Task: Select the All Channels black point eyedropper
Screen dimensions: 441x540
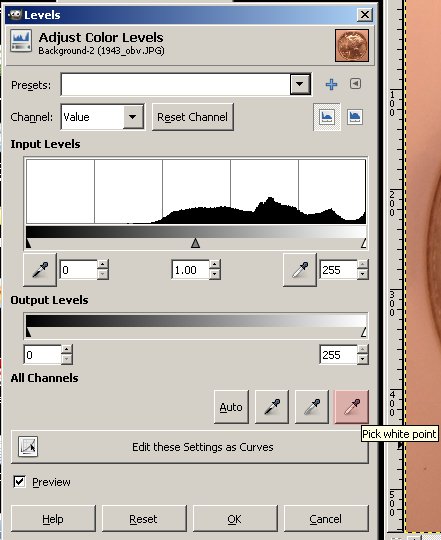Action: click(272, 407)
